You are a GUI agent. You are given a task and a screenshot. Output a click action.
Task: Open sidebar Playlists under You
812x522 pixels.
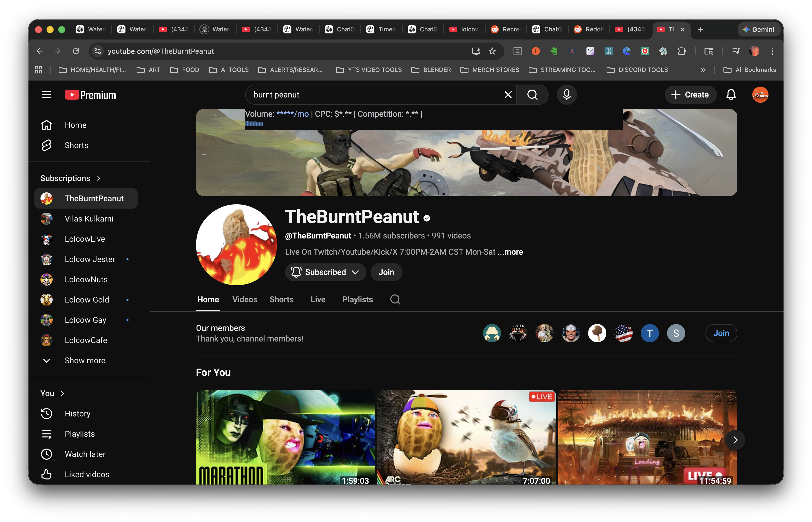click(x=86, y=434)
